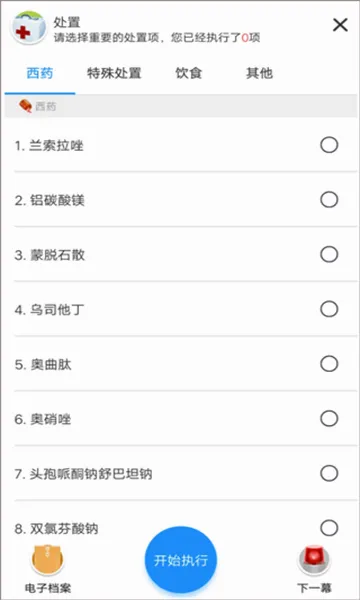Choose the 乌司他丁 option circle
This screenshot has width=360, height=600.
point(329,309)
